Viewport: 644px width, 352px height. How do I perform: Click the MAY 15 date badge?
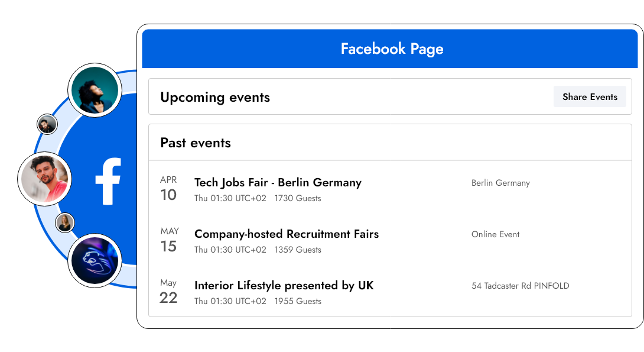[x=169, y=240]
